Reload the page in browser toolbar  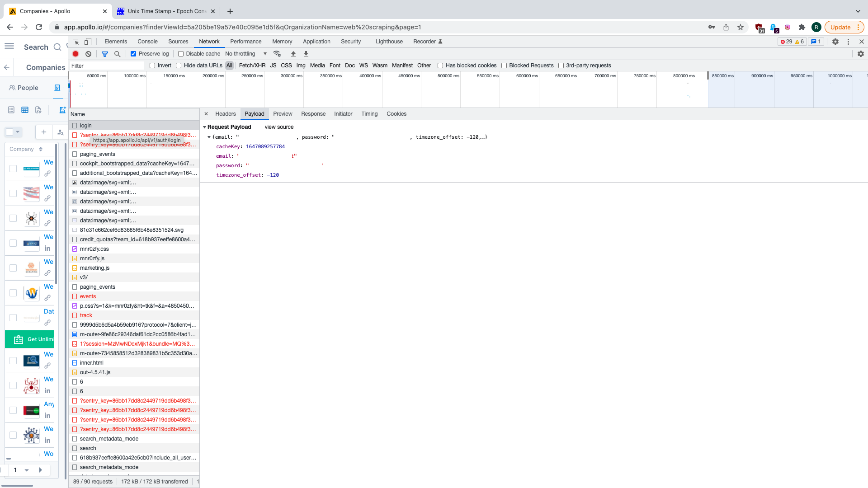pyautogui.click(x=39, y=27)
